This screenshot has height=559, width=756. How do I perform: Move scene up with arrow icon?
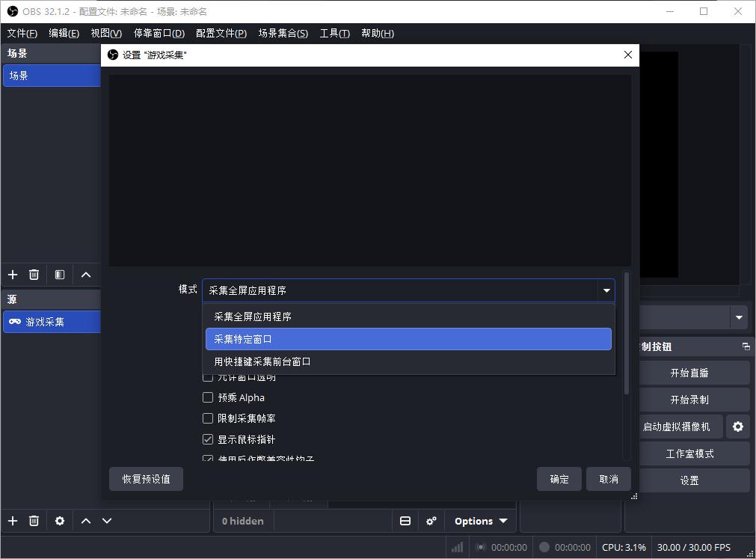(x=86, y=275)
